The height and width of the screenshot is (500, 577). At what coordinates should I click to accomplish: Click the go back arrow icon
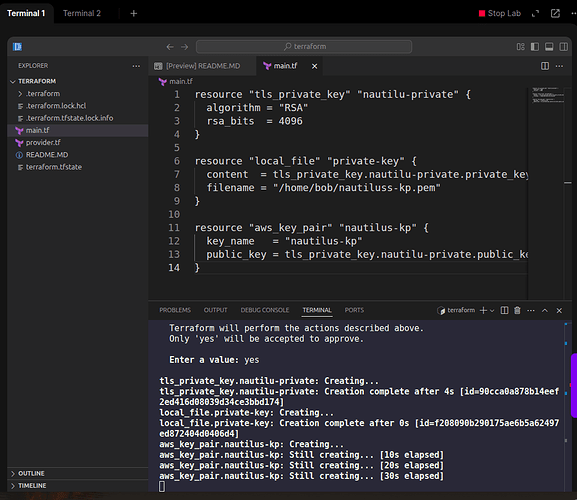170,47
